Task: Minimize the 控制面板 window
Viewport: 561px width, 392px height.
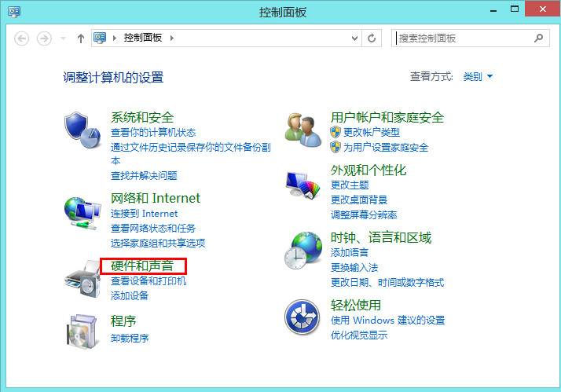Action: click(493, 10)
